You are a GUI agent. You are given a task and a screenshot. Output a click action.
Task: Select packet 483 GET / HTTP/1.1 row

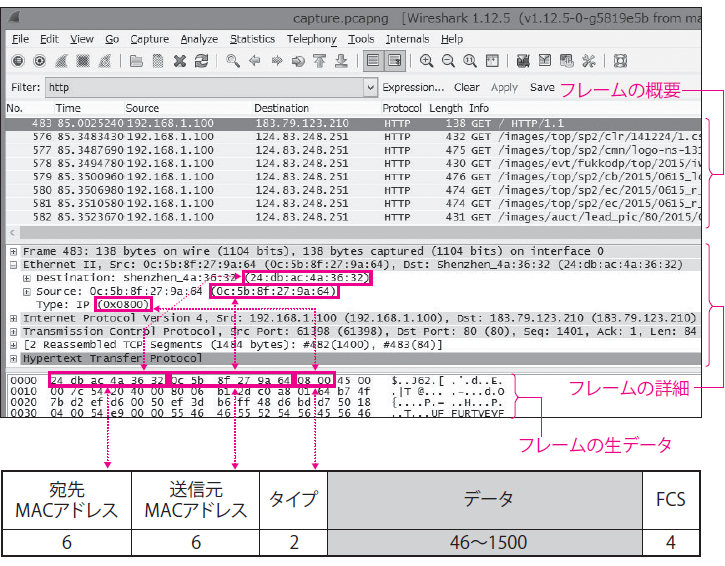[x=353, y=123]
